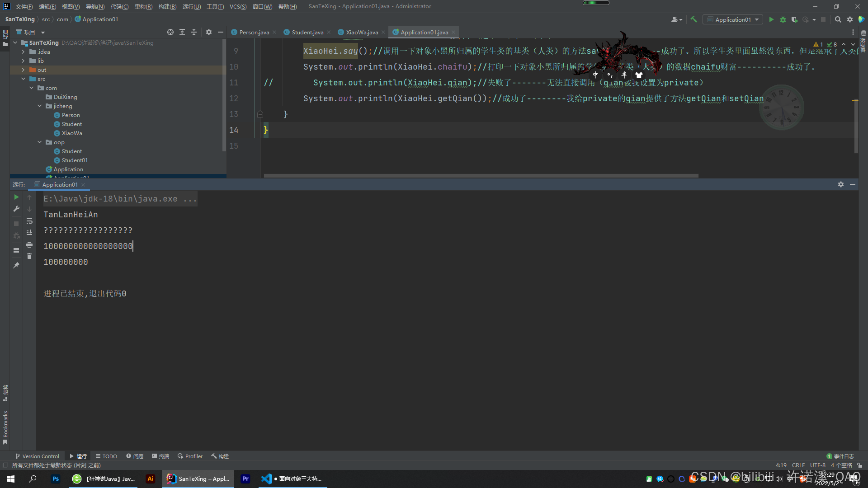The image size is (868, 488).
Task: Click the Build project hammer icon
Action: tap(693, 19)
